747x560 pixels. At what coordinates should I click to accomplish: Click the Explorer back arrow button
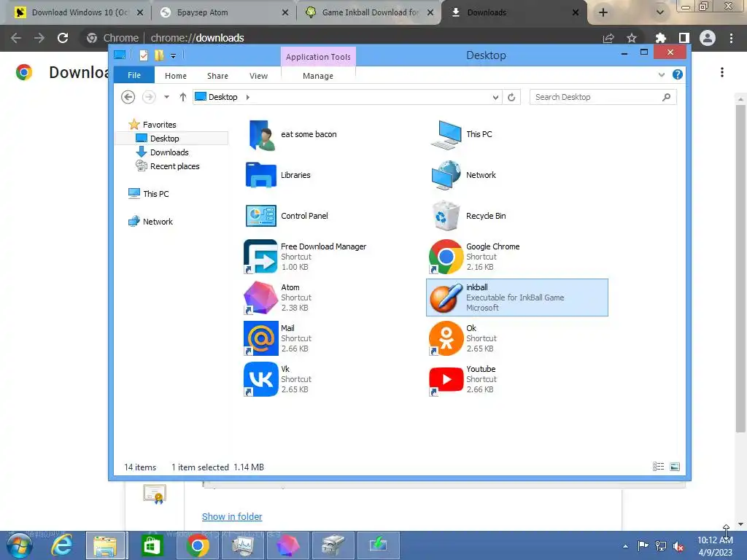pos(128,97)
